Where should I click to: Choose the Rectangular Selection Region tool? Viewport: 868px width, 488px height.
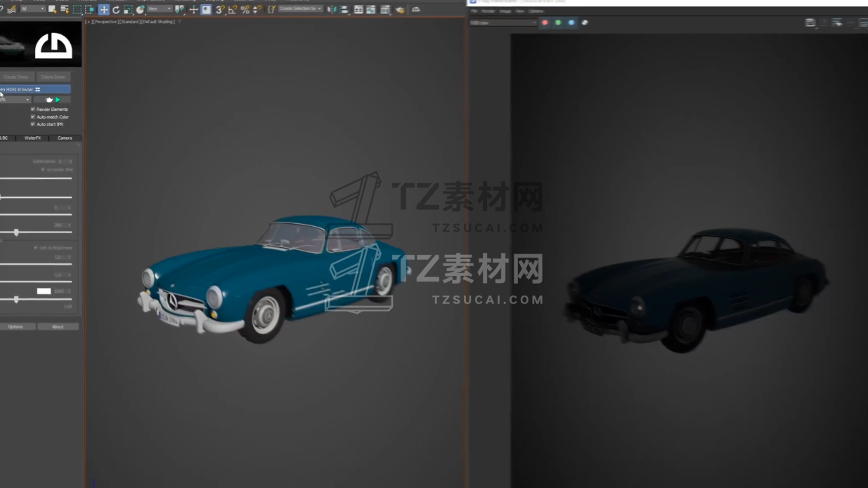(x=77, y=9)
